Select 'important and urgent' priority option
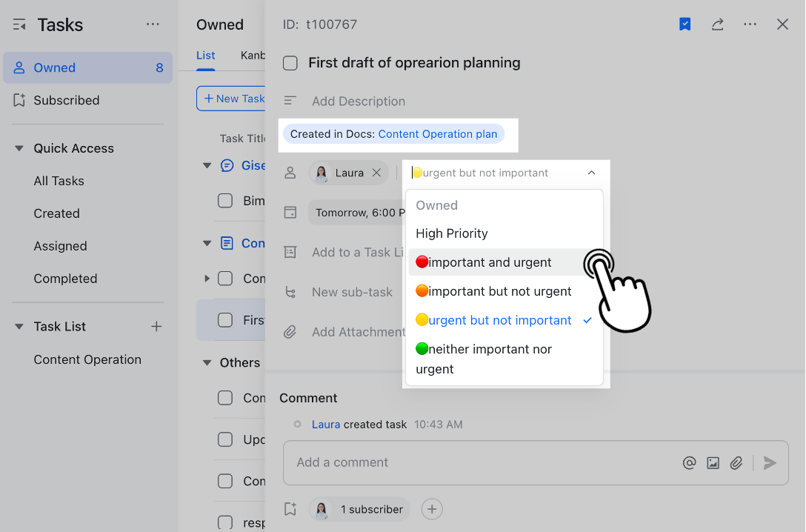 click(x=489, y=262)
